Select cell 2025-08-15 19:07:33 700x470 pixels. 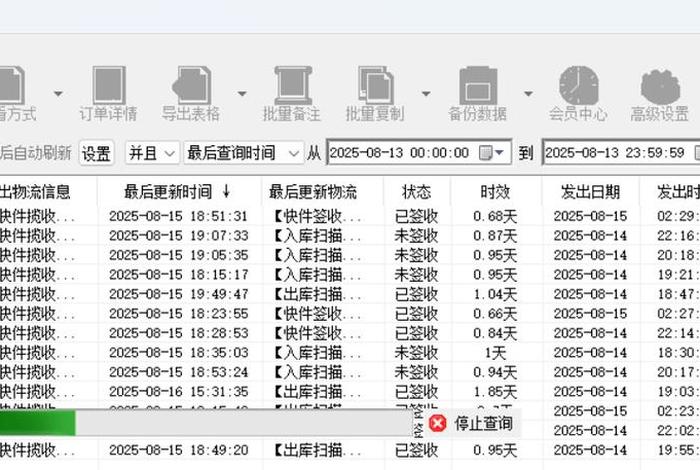tap(178, 236)
